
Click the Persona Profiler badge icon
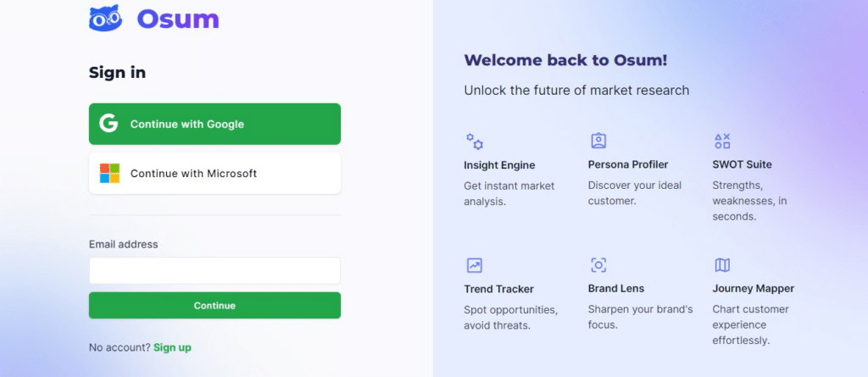coord(598,141)
